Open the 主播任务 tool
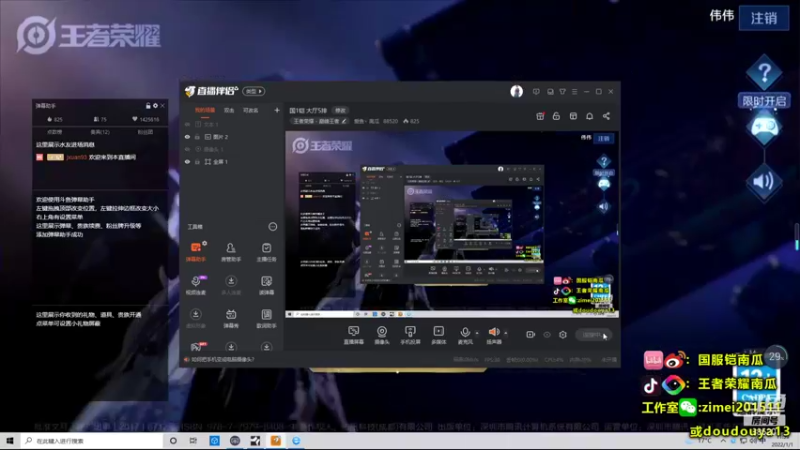Image resolution: width=800 pixels, height=450 pixels. (x=266, y=252)
